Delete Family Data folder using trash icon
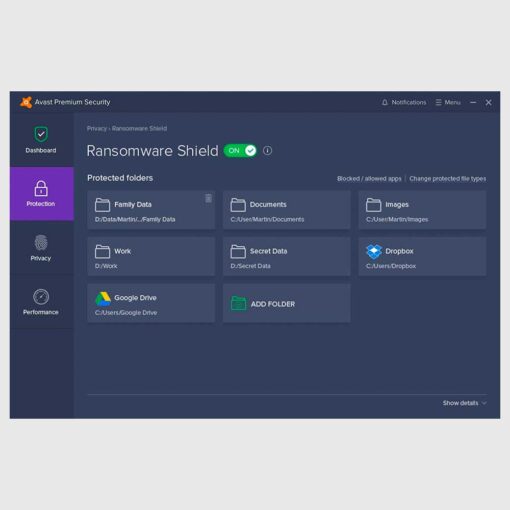The image size is (510, 510). 208,198
